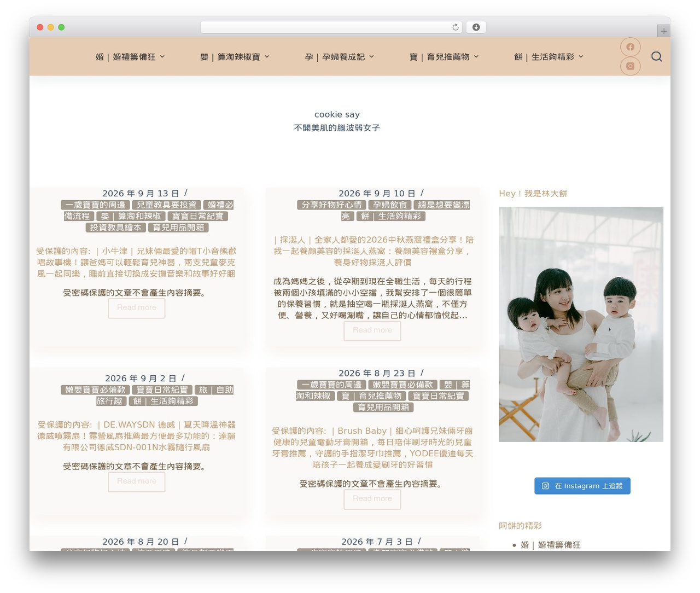This screenshot has width=700, height=593.
Task: Open the DE.WAYSDN 德威 post title
Action: click(137, 436)
